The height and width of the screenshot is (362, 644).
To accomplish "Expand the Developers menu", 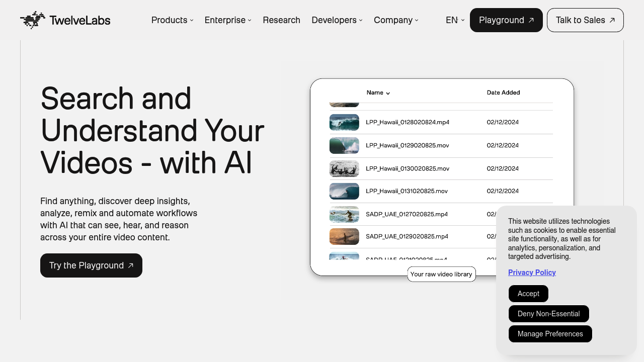I will click(337, 20).
